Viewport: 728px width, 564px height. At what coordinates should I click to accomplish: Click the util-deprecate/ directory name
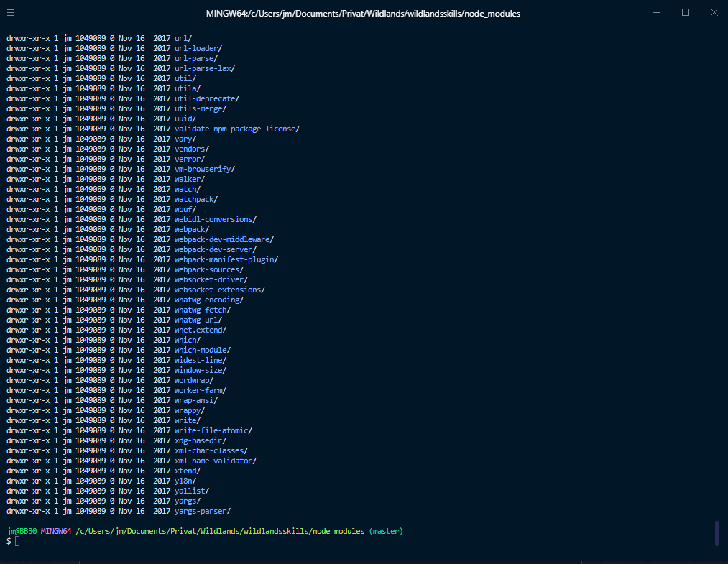point(206,98)
